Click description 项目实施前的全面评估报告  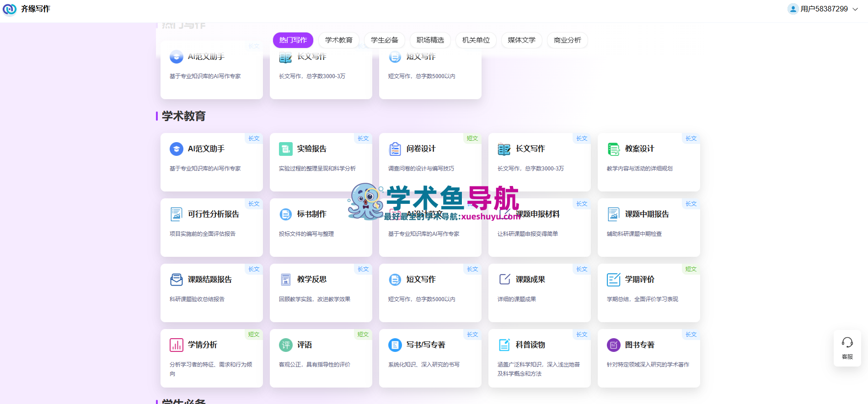tap(203, 234)
